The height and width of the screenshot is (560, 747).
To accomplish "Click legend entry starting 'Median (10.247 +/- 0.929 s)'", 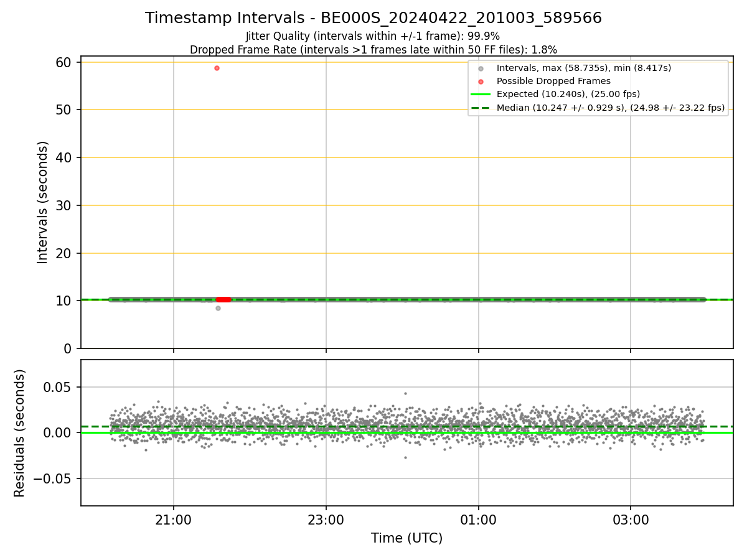I will click(x=611, y=108).
